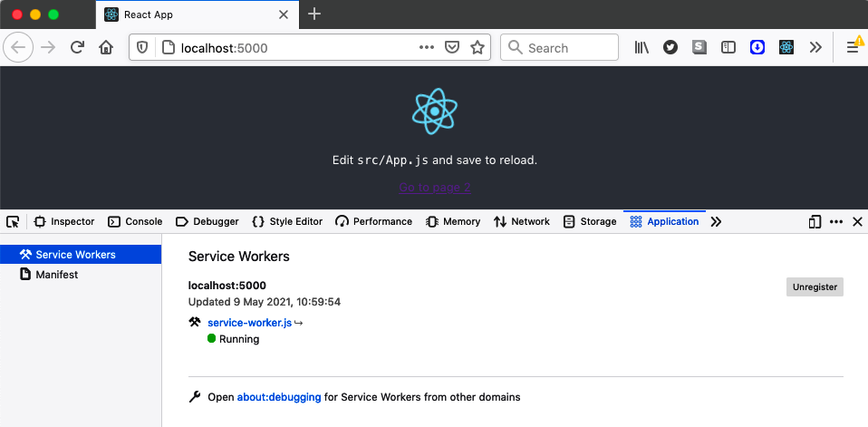Save page to Pocket icon
Screen dimensions: 868x427
click(x=452, y=48)
